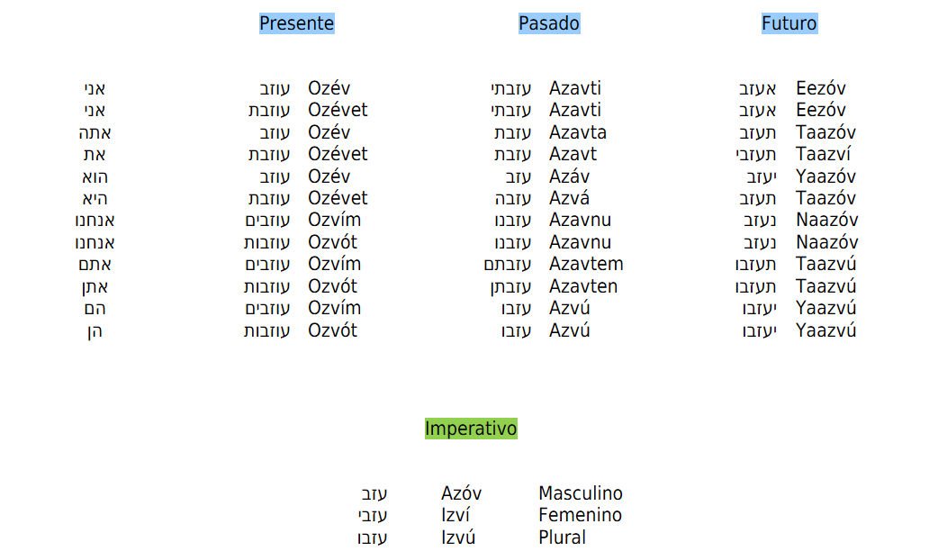This screenshot has height=560, width=929.
Task: Click the future tense word Taazví
Action: [823, 154]
